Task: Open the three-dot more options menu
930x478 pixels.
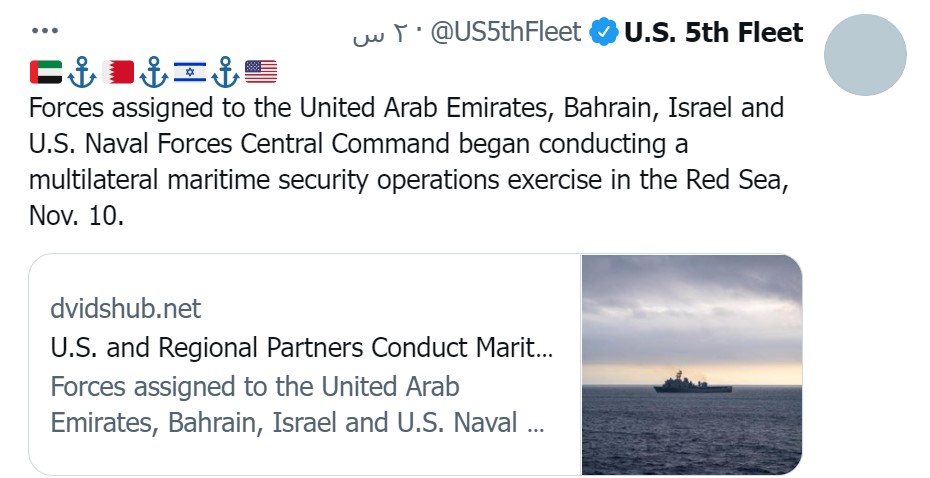Action: [x=45, y=31]
